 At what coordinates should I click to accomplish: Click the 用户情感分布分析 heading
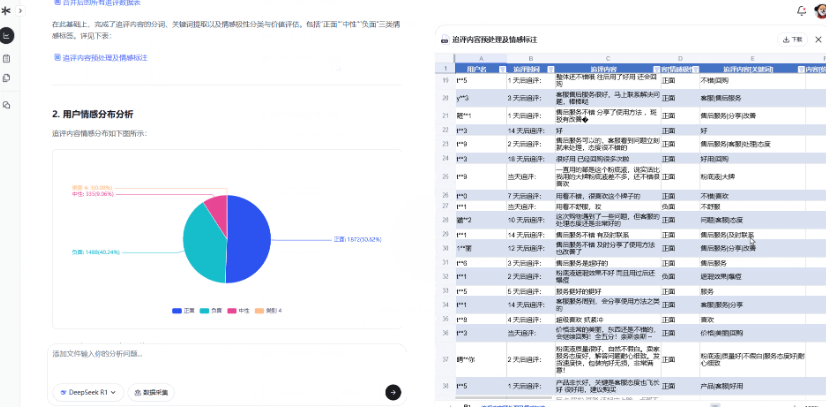pos(93,114)
